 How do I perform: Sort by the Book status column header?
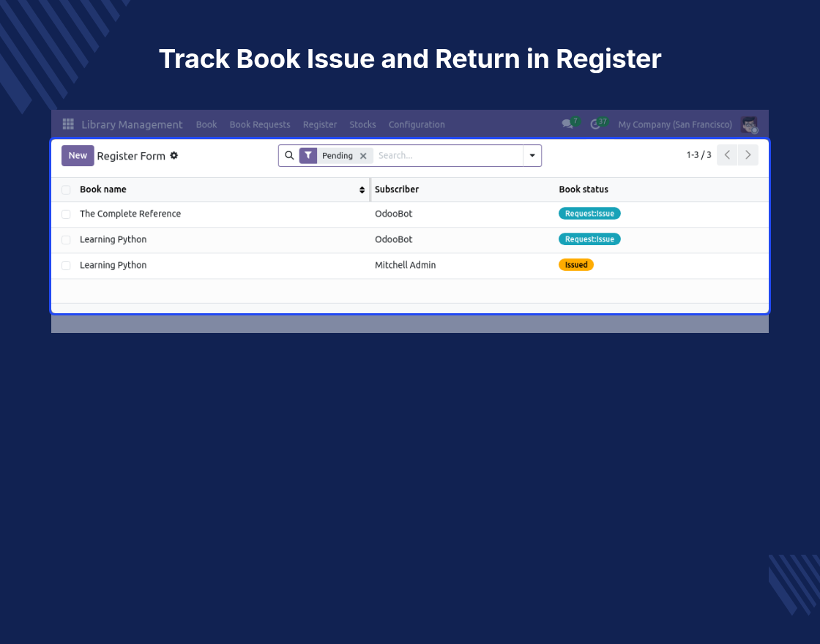tap(584, 190)
